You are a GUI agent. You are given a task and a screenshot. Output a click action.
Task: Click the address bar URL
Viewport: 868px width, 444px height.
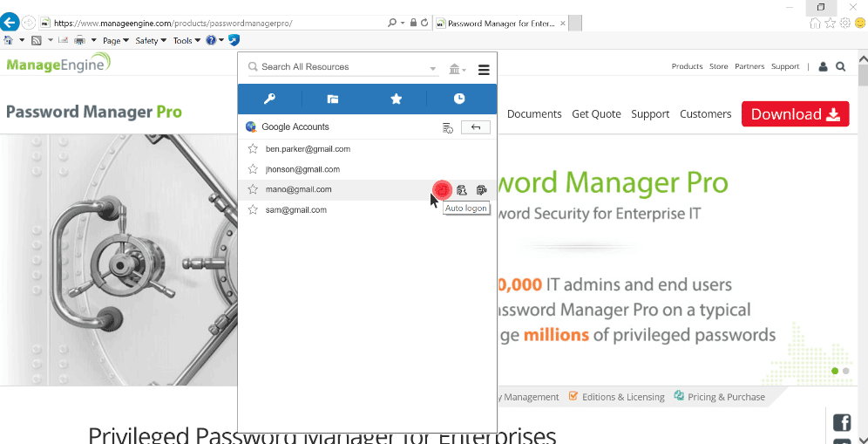[x=173, y=24]
